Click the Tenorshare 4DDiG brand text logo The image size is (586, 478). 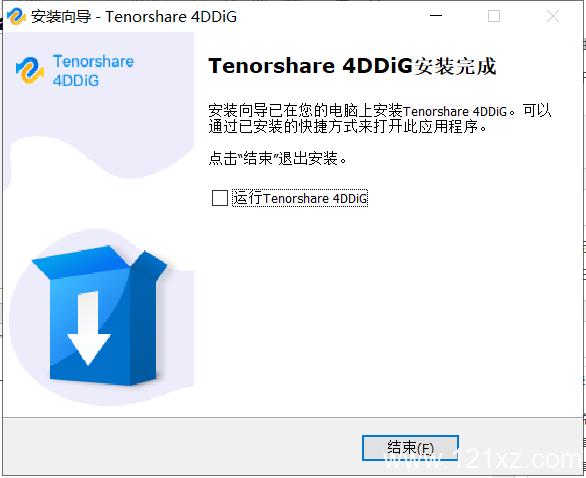93,71
